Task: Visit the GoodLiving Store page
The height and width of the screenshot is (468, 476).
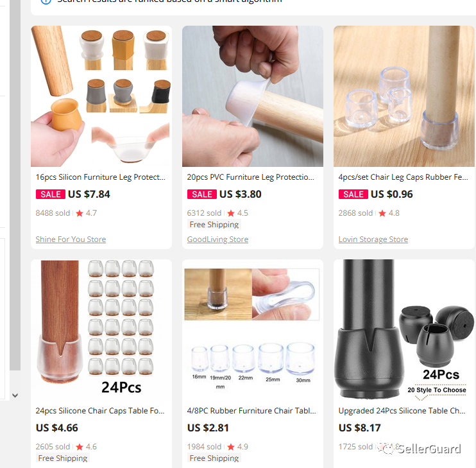Action: pyautogui.click(x=217, y=239)
